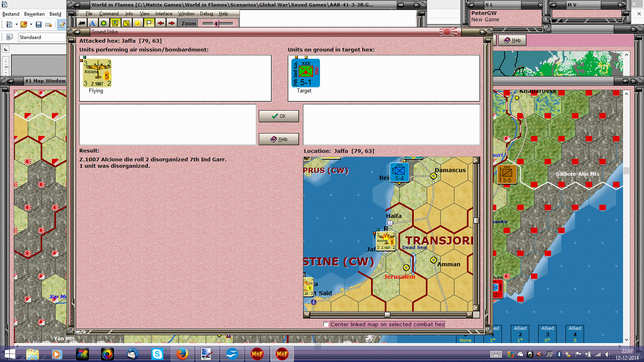Image resolution: width=644 pixels, height=362 pixels.
Task: Click the Damascus city marker on mini-map
Action: 433,176
